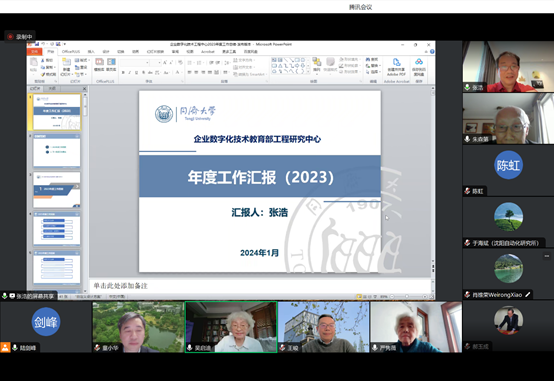
Task: Open the Acrobat ribbon tab
Action: tap(207, 52)
